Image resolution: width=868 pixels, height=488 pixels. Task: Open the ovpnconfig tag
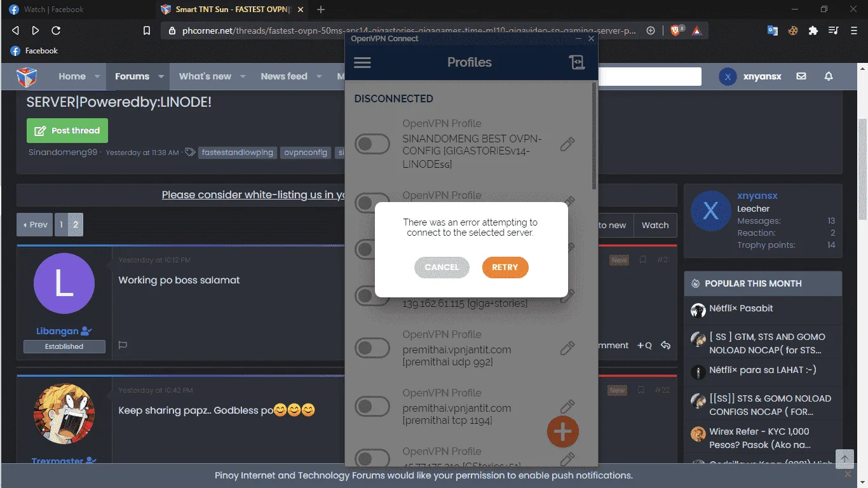tap(306, 152)
